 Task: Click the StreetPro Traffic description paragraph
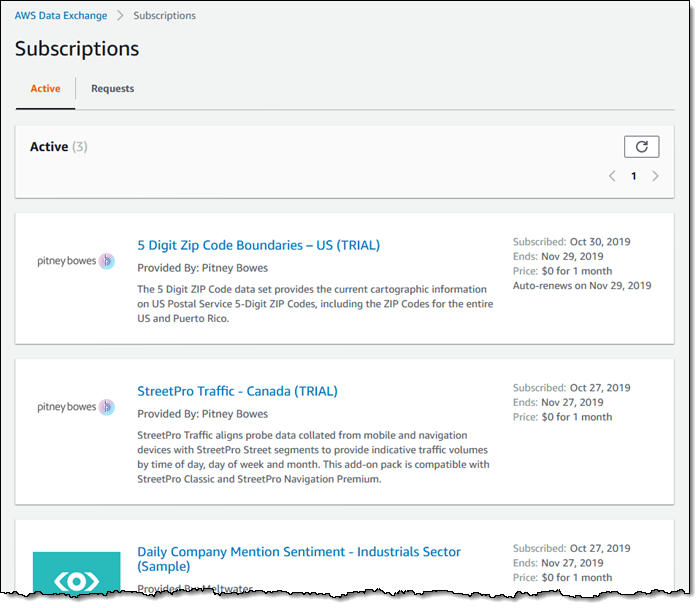coord(314,457)
